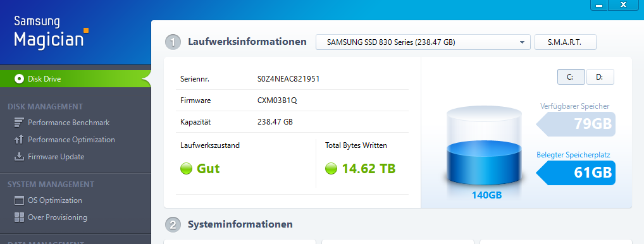
Task: Open the S.M.A.R.T. details button
Action: tap(565, 42)
